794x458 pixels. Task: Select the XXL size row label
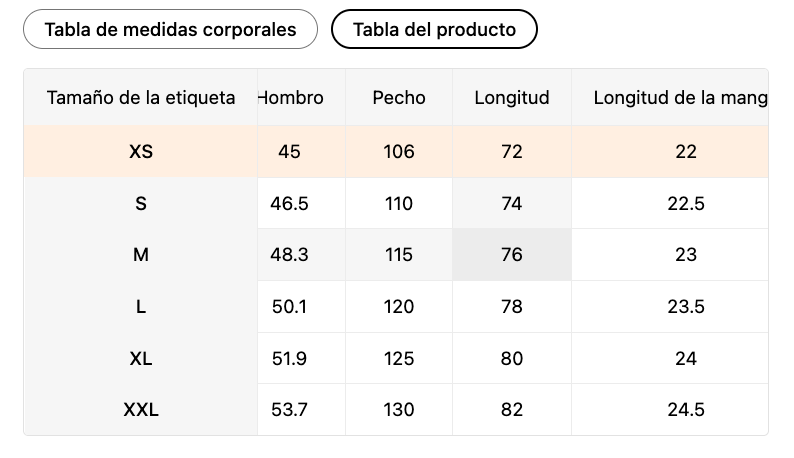click(141, 410)
